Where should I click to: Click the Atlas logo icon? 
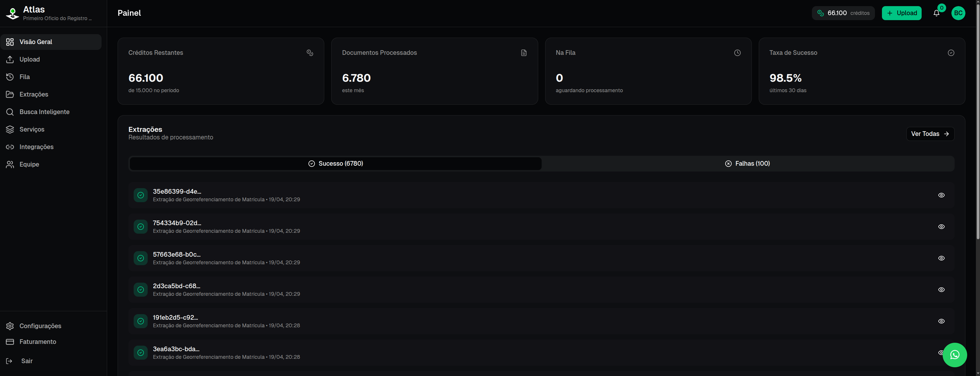coord(13,13)
